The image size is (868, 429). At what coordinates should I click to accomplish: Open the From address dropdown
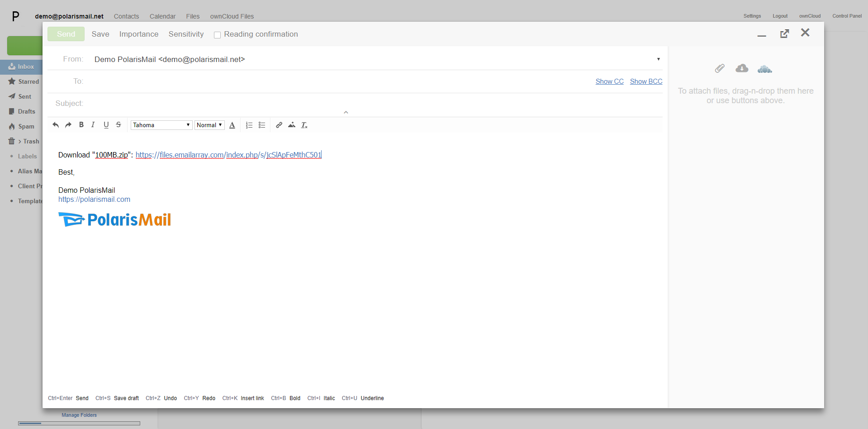click(659, 59)
